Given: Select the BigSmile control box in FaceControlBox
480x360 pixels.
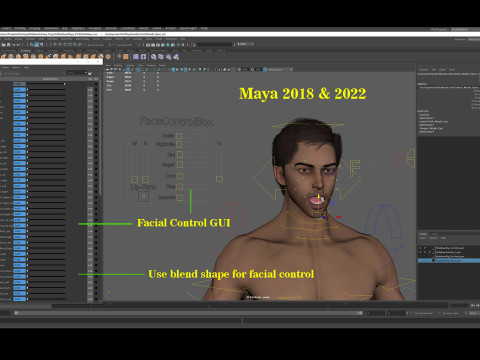Looking at the screenshot, I should point(179,144).
